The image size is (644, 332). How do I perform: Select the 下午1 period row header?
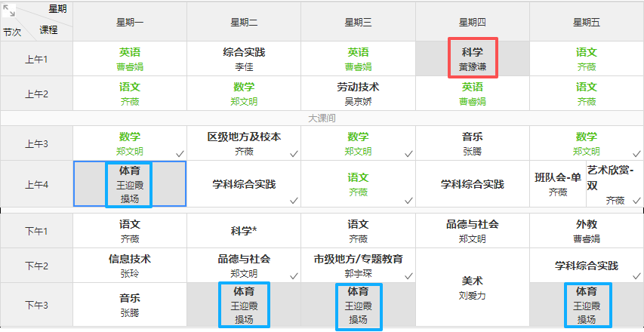(36, 231)
